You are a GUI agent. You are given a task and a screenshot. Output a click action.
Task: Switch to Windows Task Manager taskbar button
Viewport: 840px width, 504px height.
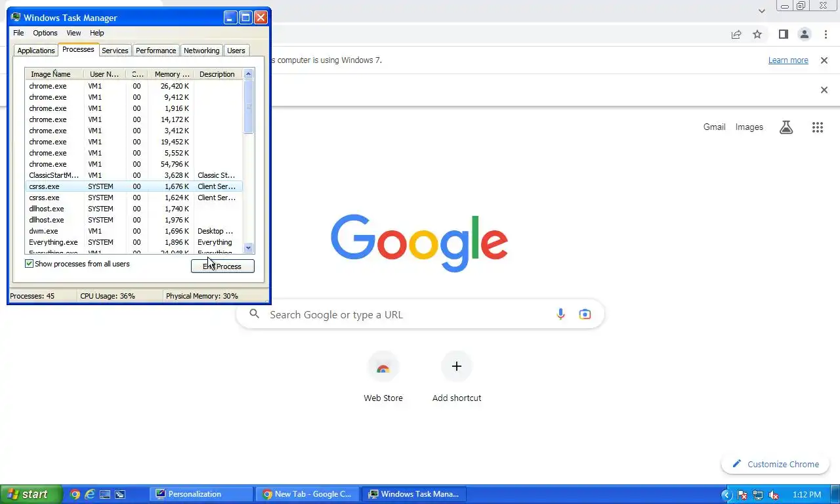414,494
